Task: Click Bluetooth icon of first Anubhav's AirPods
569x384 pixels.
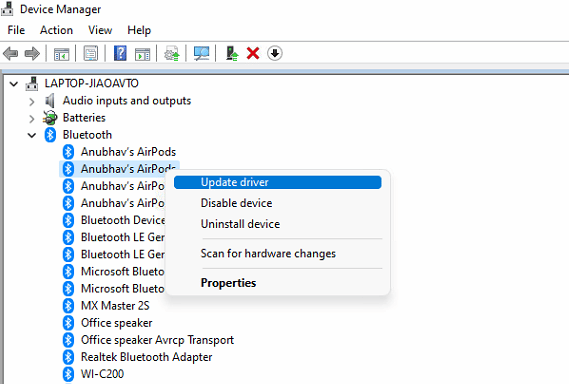Action: 68,152
